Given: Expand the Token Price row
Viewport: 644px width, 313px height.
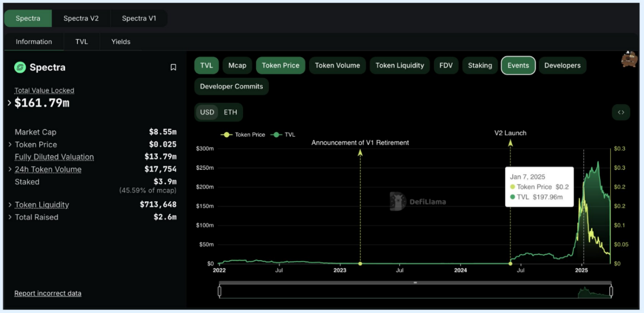Looking at the screenshot, I should [10, 145].
